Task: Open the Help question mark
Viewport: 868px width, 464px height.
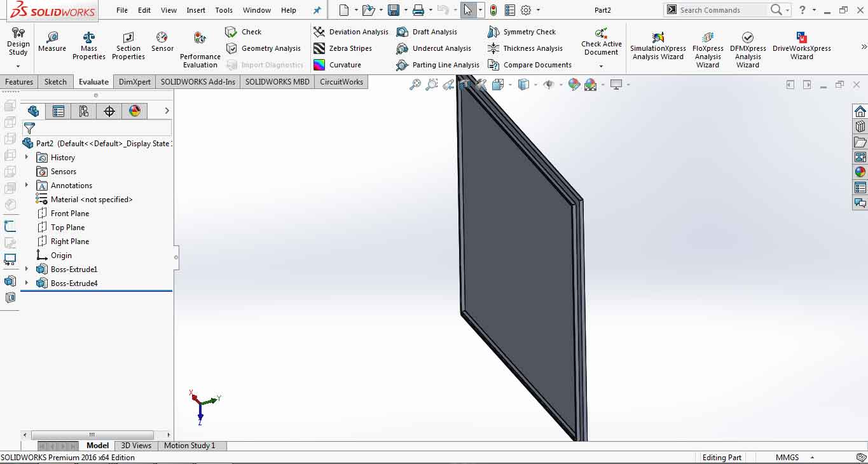Action: [803, 10]
